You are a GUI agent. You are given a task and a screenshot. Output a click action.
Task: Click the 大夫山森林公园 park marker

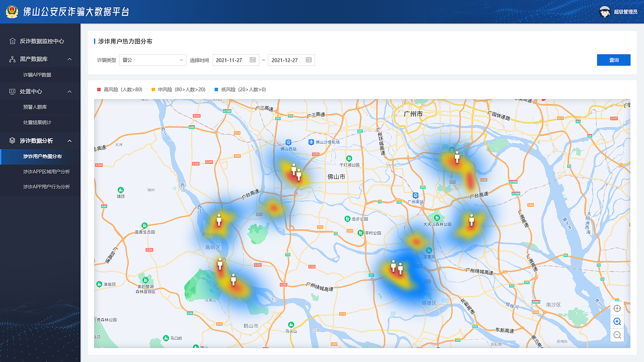coord(437,217)
